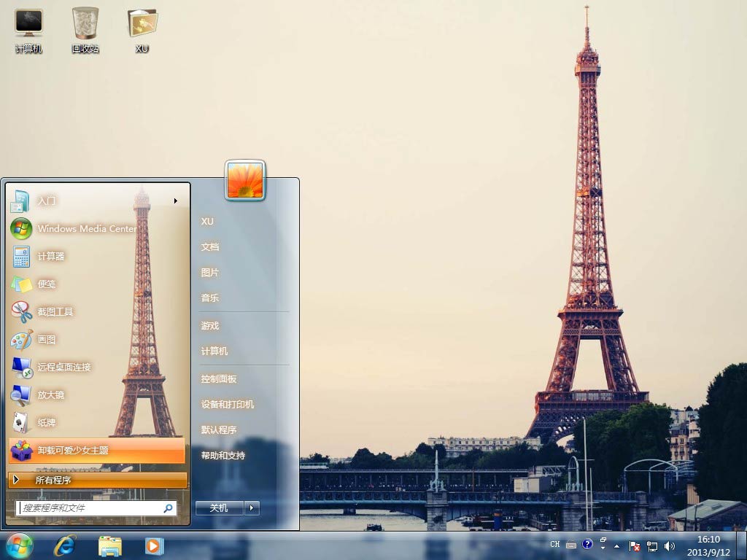The image size is (747, 560).
Task: Open the 纸牌 solitaire game
Action: (x=47, y=422)
